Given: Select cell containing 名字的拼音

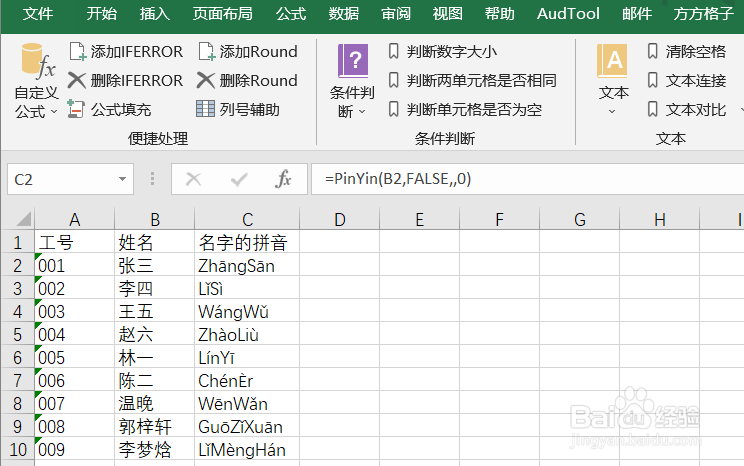Looking at the screenshot, I should (247, 242).
